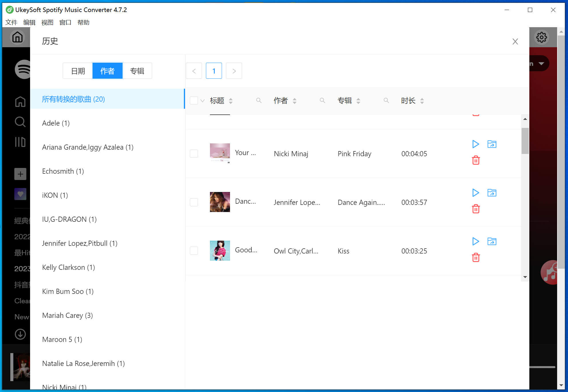Play the Dance Again track
The height and width of the screenshot is (392, 568).
[475, 193]
